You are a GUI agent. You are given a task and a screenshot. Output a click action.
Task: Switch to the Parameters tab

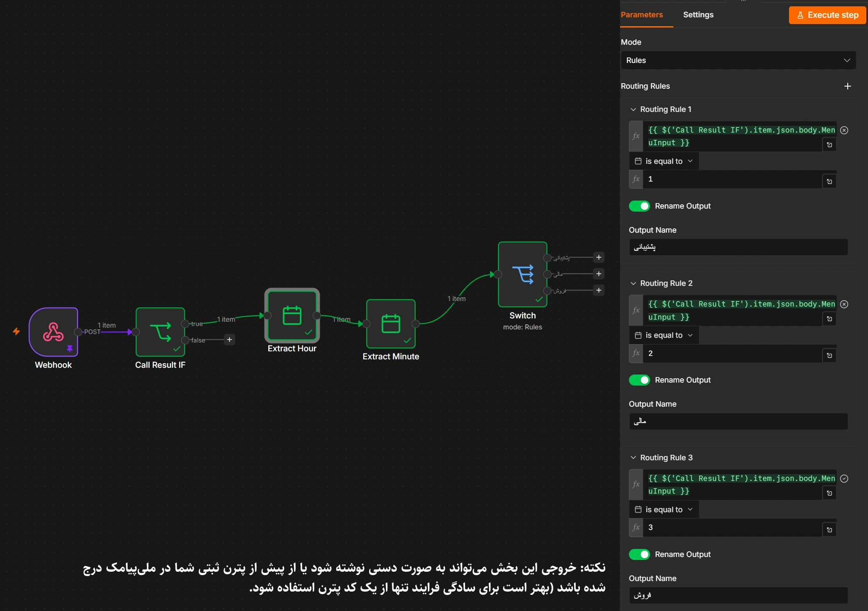(x=642, y=15)
